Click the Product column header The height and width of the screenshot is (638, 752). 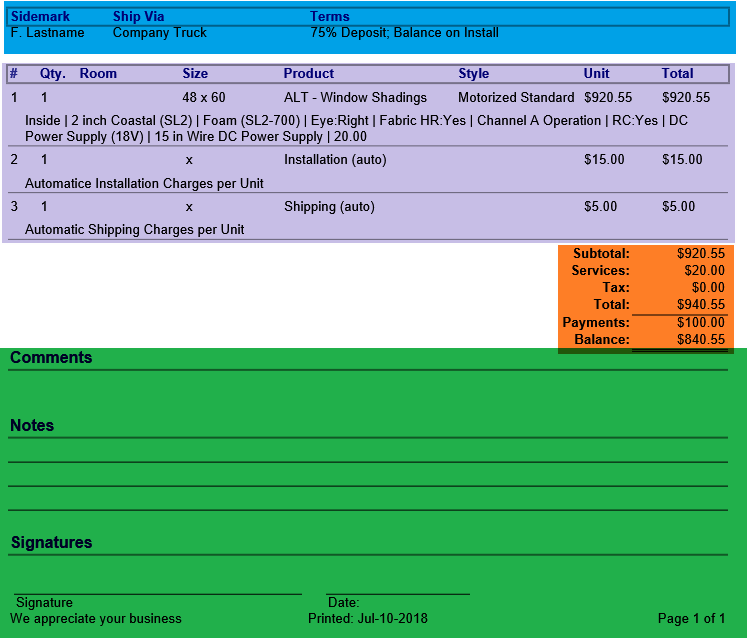tap(309, 73)
